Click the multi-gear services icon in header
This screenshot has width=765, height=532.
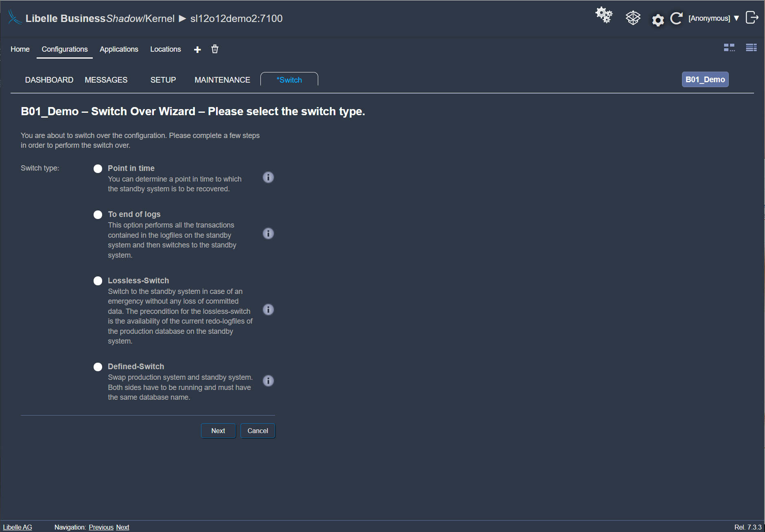pyautogui.click(x=604, y=15)
